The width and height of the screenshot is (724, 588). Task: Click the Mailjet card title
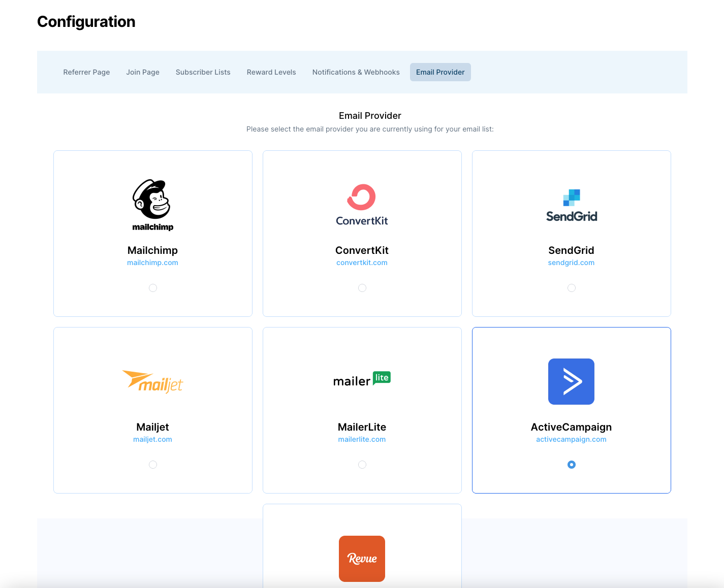pos(152,427)
